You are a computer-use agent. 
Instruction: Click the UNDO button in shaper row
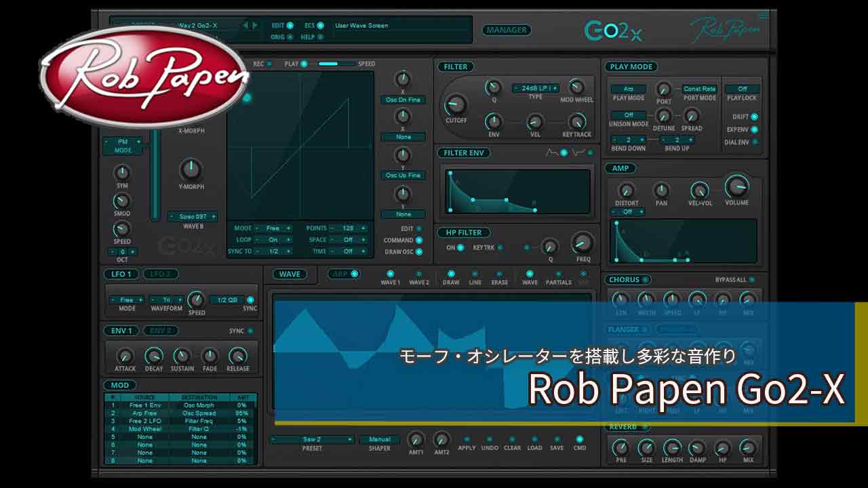coord(489,440)
